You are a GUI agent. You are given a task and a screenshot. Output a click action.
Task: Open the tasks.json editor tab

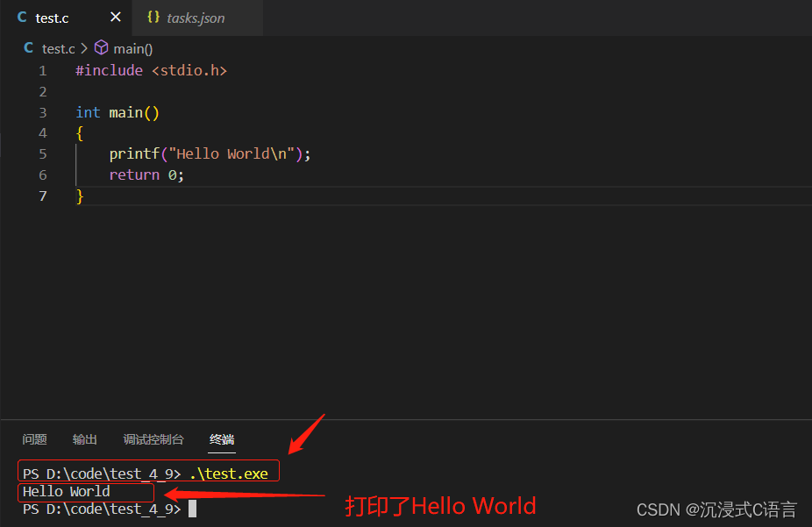[197, 18]
